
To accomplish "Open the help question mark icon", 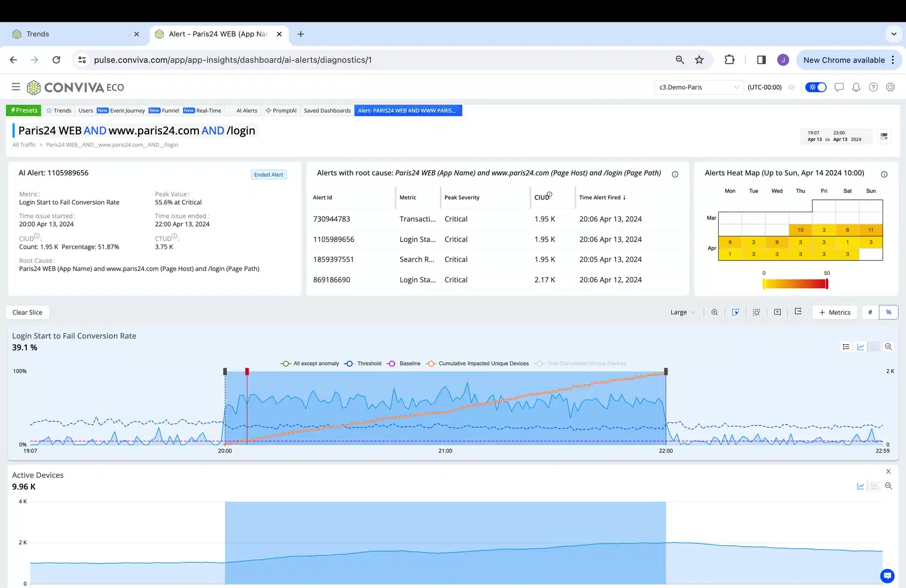I will coord(873,87).
